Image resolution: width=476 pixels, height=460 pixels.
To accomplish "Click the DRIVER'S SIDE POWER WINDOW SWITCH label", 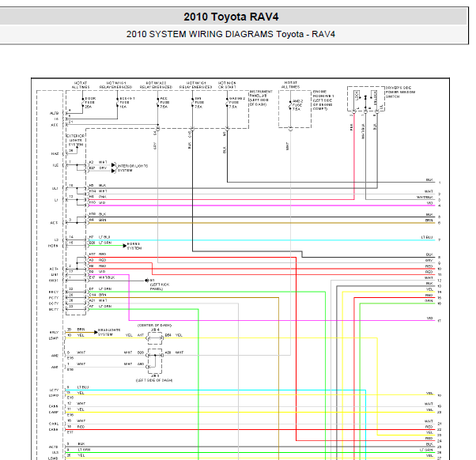I will coord(400,92).
